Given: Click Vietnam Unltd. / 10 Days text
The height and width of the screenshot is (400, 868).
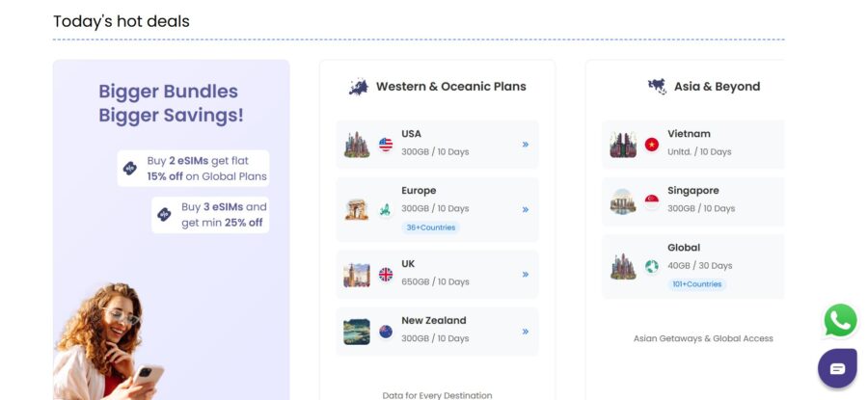Looking at the screenshot, I should pyautogui.click(x=699, y=151).
